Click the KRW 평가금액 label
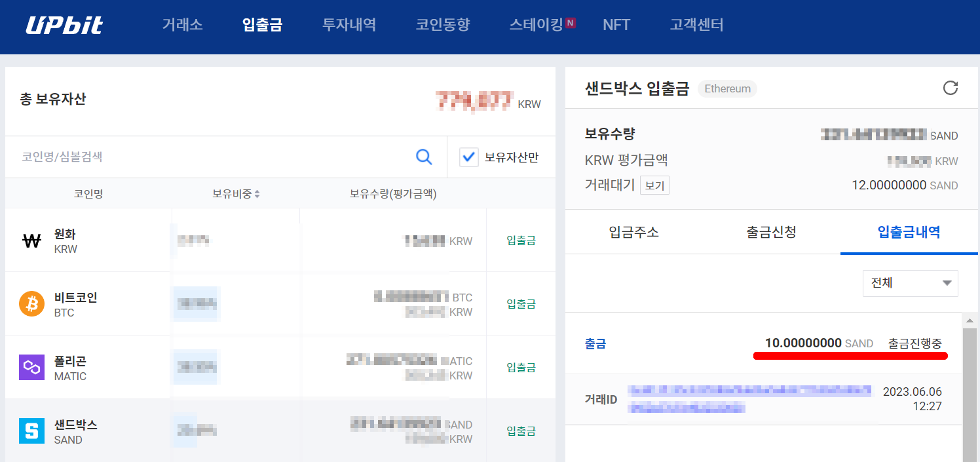This screenshot has height=462, width=980. click(626, 161)
